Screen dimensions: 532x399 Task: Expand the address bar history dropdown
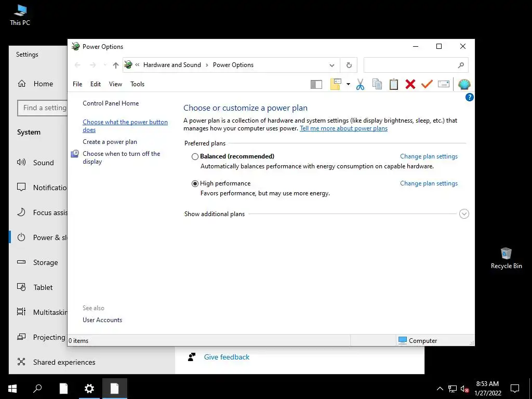click(x=332, y=65)
